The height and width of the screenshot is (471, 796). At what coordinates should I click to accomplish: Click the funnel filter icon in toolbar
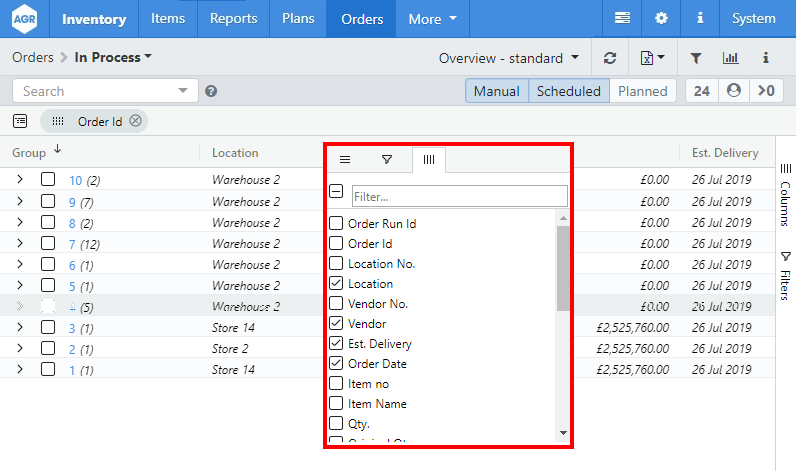696,58
